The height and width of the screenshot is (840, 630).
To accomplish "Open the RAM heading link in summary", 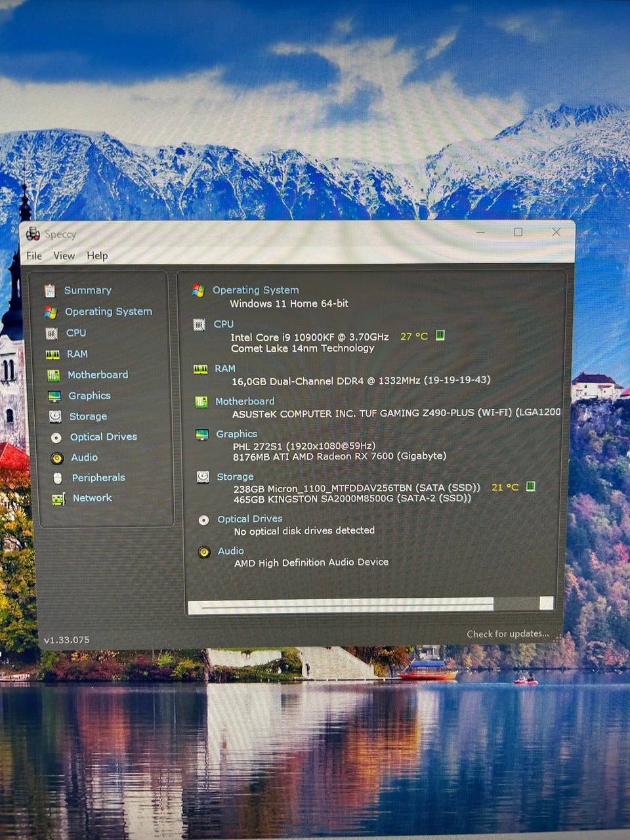I will click(x=225, y=369).
